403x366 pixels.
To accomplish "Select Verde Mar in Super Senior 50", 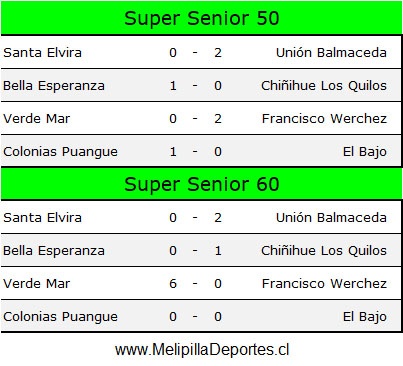I will [37, 119].
